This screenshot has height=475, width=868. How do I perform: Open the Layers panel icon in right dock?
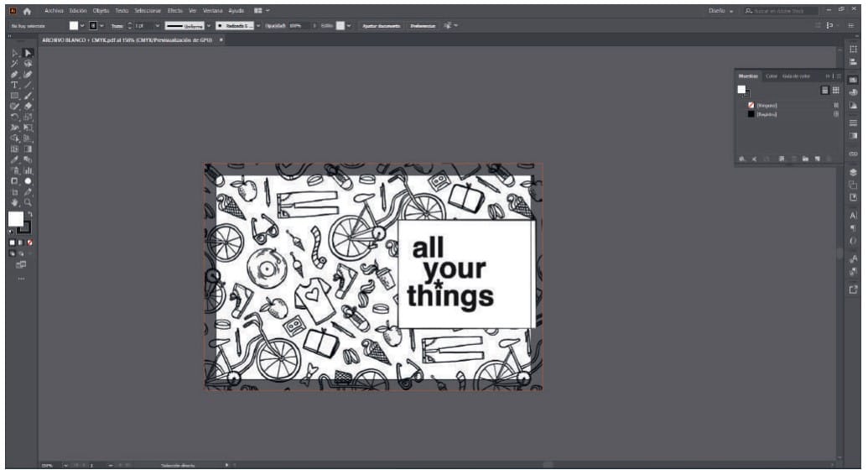pyautogui.click(x=854, y=171)
